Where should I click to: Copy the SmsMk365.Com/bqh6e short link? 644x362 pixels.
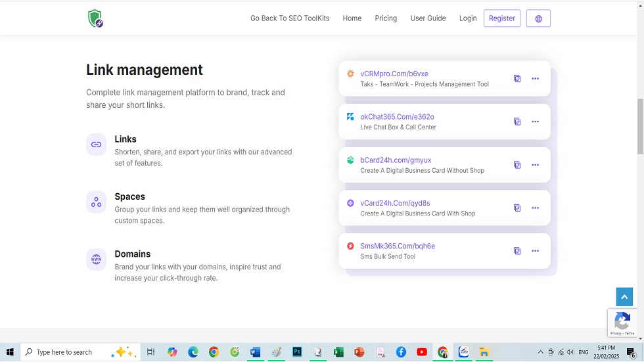(x=517, y=251)
